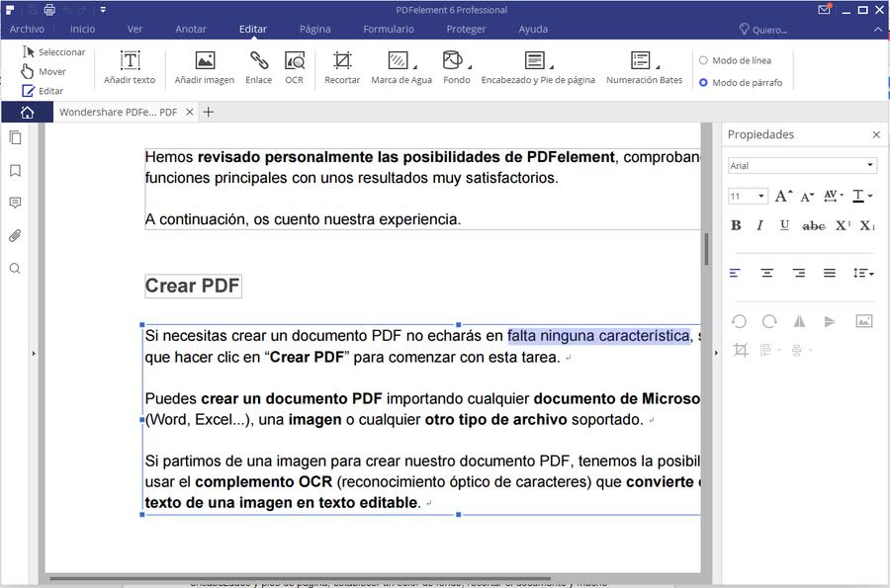Collapse the ribbon chevron
Image resolution: width=890 pixels, height=588 pixels.
878,29
